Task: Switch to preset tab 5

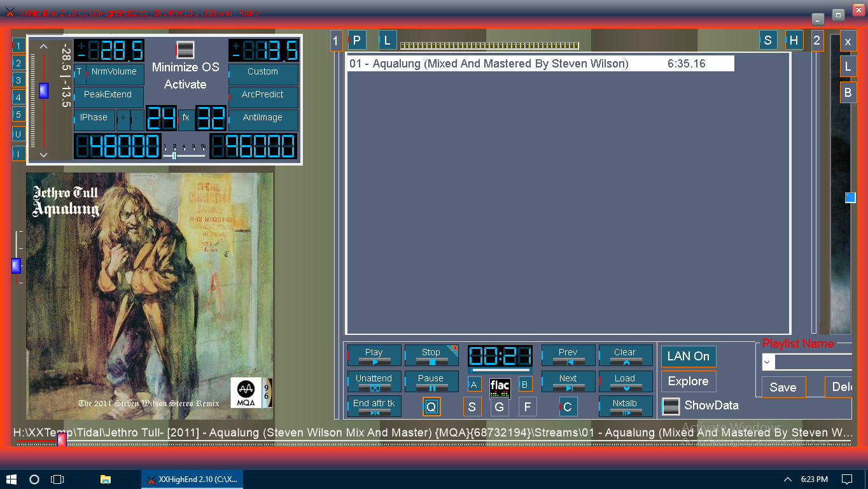Action: (x=19, y=115)
